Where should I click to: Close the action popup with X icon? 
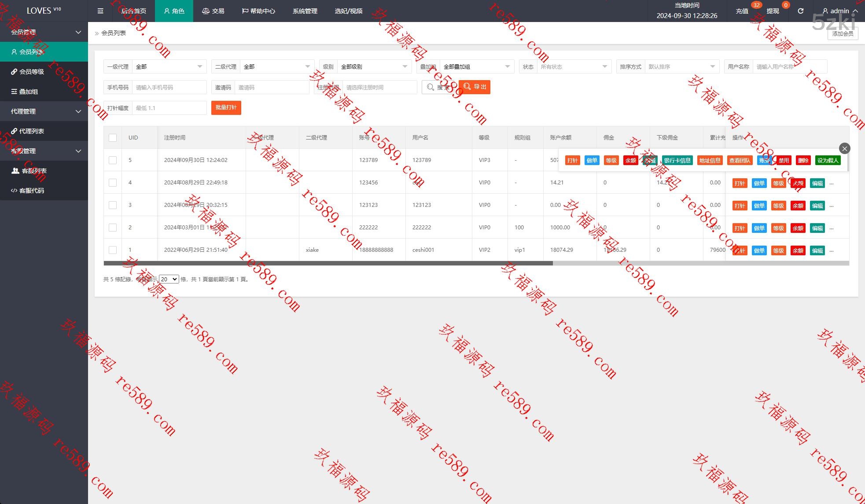[x=844, y=148]
